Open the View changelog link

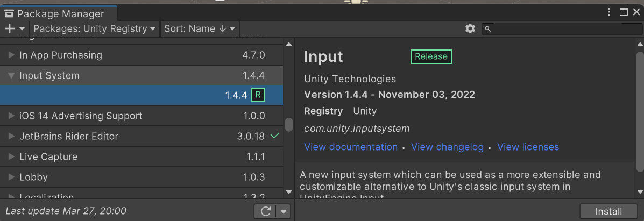447,147
